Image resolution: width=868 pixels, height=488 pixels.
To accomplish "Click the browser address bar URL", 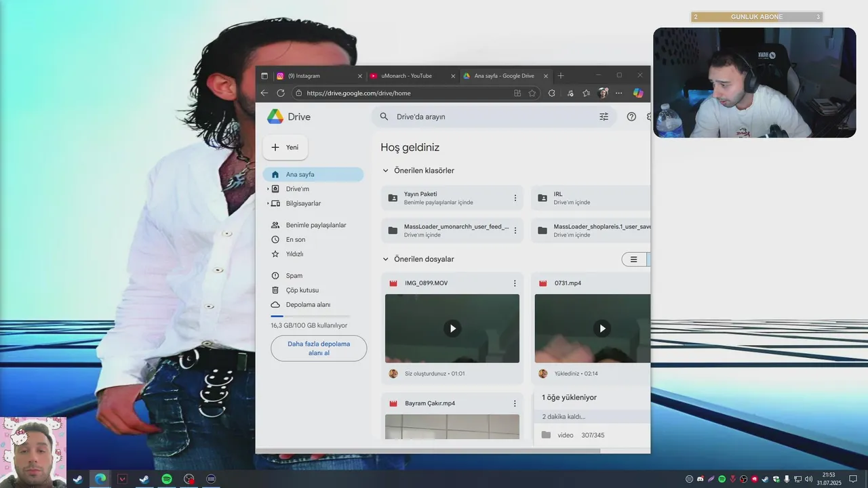I will point(359,94).
